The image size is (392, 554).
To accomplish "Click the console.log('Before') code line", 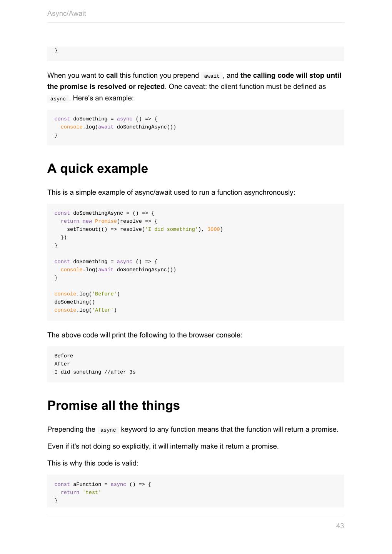I will [x=87, y=294].
